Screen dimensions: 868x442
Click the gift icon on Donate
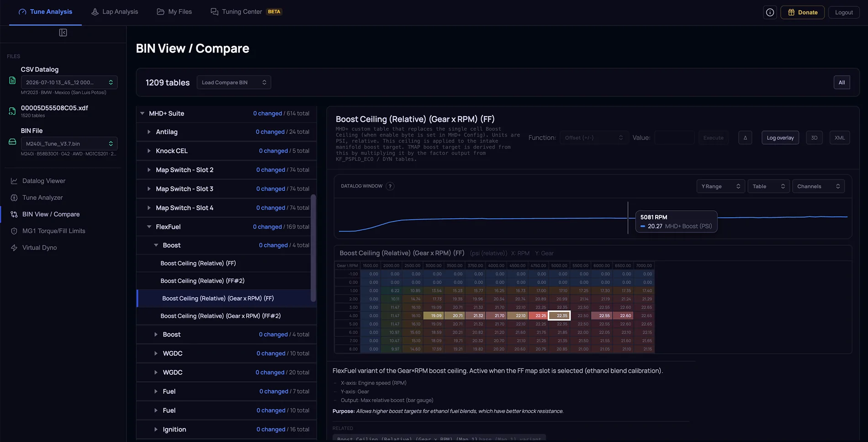click(x=791, y=12)
